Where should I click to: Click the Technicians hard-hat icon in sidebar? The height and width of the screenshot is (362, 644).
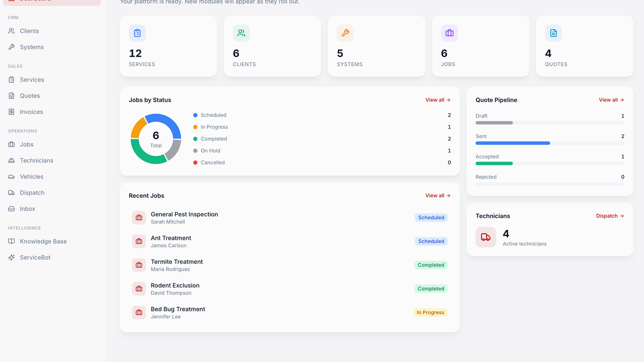(12, 161)
